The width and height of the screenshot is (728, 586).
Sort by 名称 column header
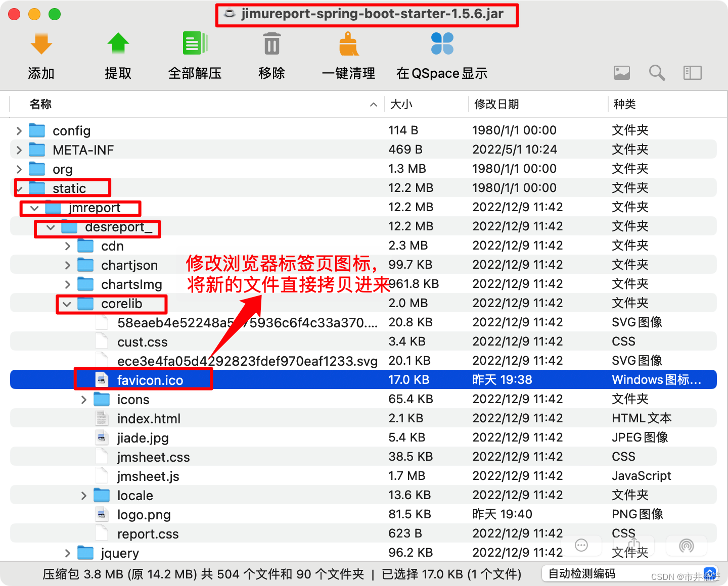(x=40, y=104)
